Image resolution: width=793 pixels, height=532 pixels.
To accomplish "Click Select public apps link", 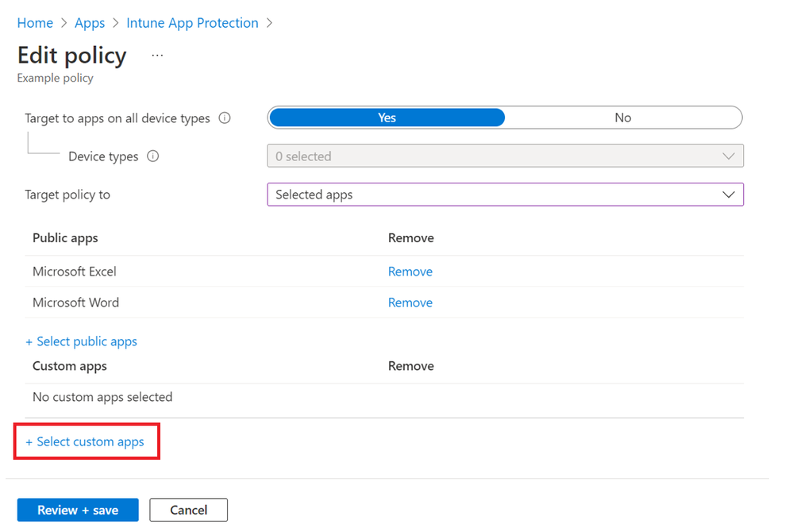I will [x=82, y=341].
